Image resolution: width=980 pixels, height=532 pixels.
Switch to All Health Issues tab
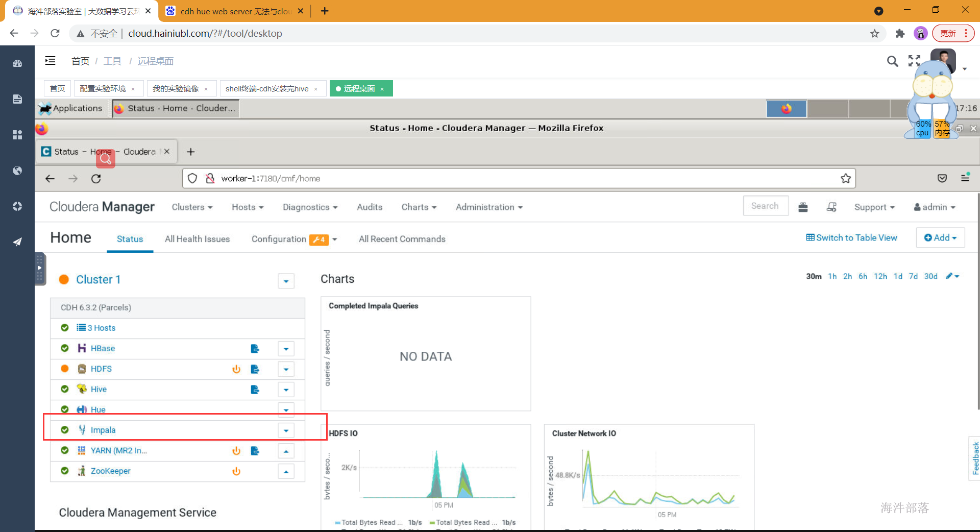tap(197, 239)
